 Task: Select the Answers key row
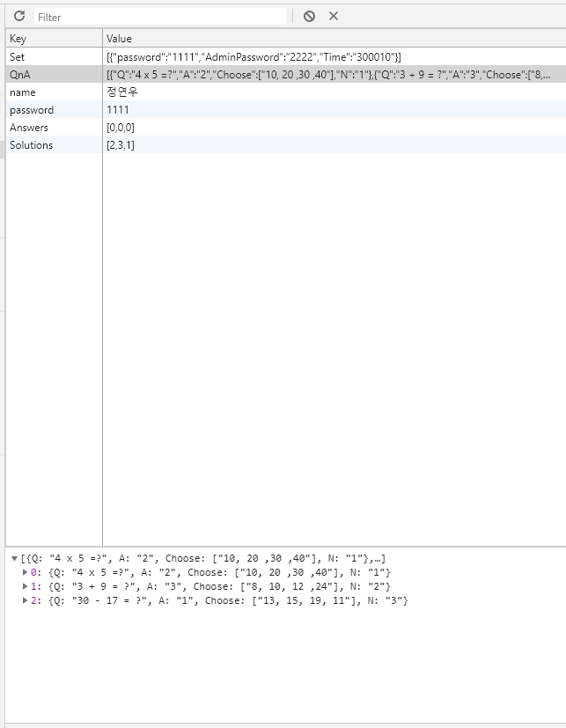(x=29, y=128)
